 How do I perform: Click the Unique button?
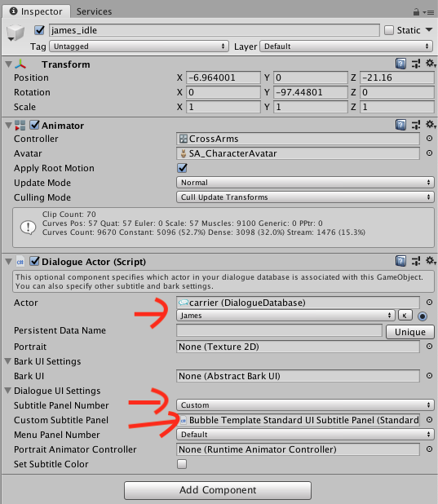(410, 332)
